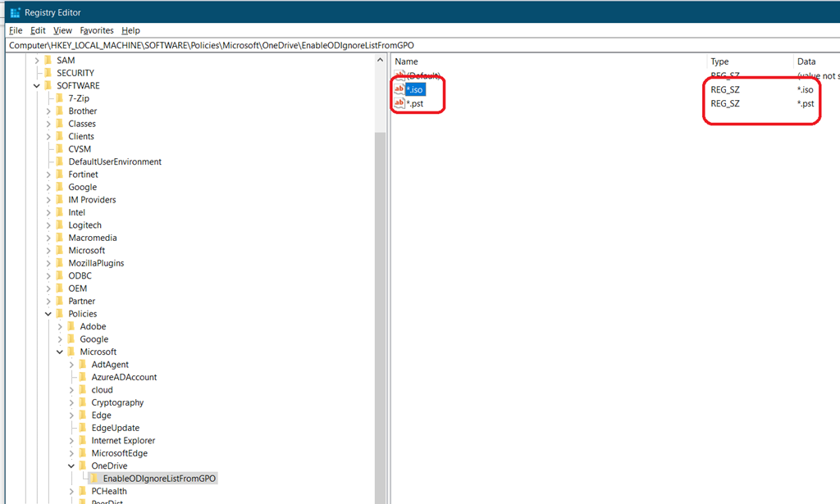This screenshot has width=840, height=504.
Task: Collapse the OneDrive key
Action: click(x=71, y=466)
